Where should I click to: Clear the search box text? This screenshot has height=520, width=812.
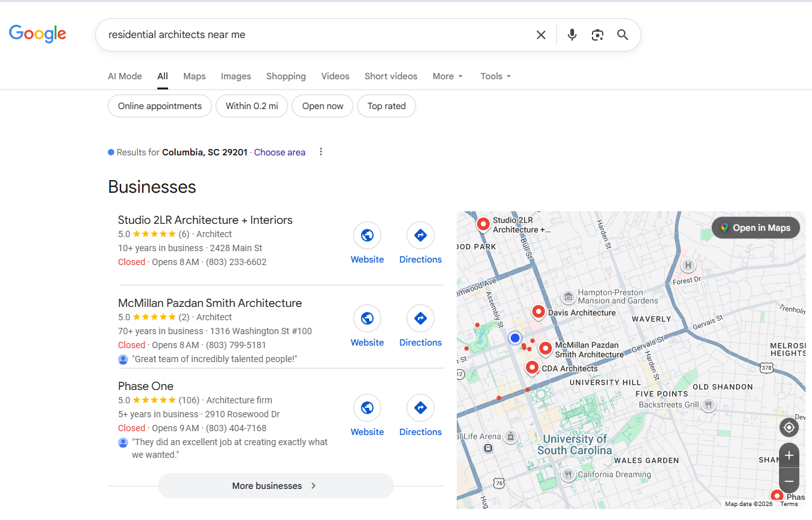click(x=540, y=35)
